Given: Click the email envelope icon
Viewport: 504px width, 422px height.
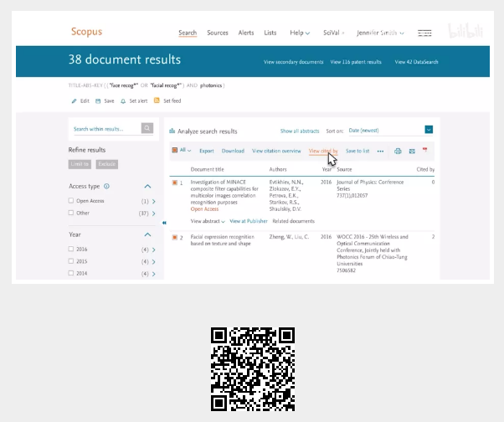Looking at the screenshot, I should (x=412, y=152).
